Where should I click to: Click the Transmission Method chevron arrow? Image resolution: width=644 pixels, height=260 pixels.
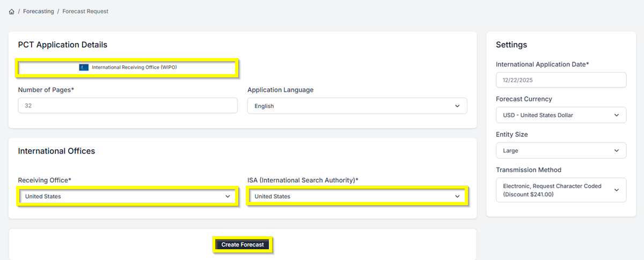(x=617, y=190)
